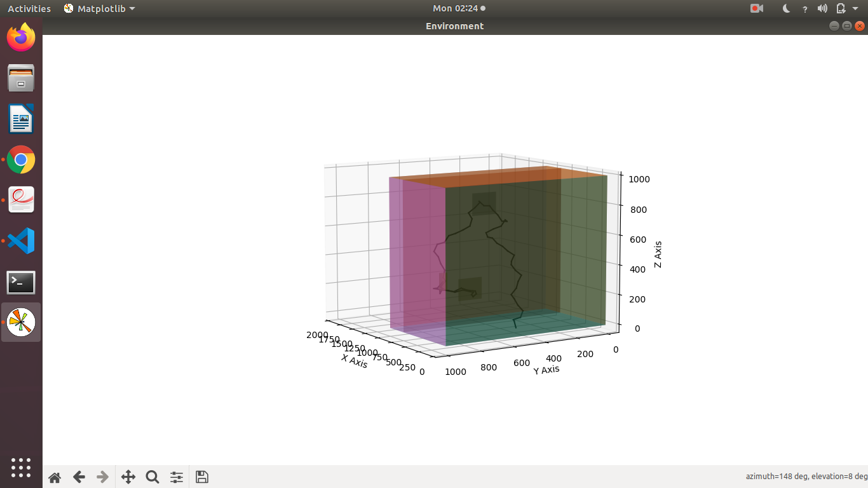This screenshot has width=868, height=488.
Task: Save the figure using the save icon
Action: pos(201,477)
